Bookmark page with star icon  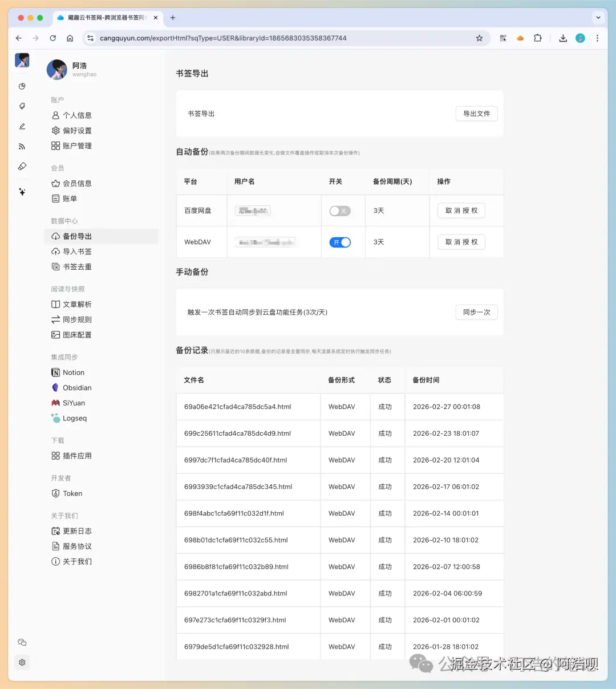pos(479,38)
